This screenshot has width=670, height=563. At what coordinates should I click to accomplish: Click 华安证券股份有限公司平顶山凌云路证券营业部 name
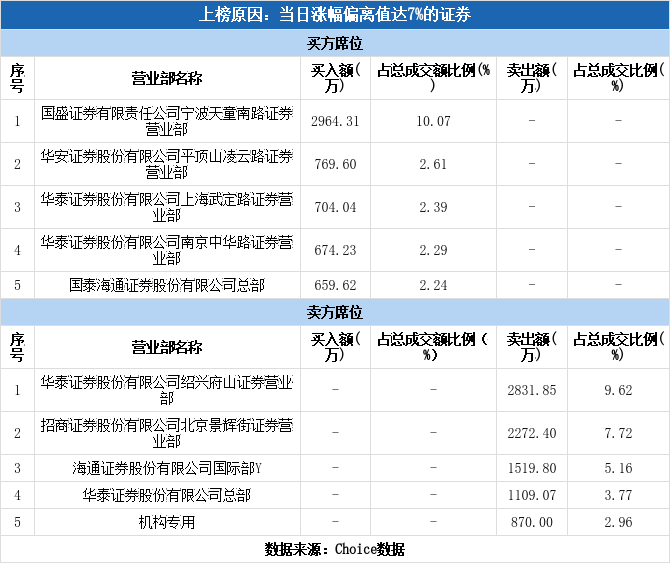167,164
